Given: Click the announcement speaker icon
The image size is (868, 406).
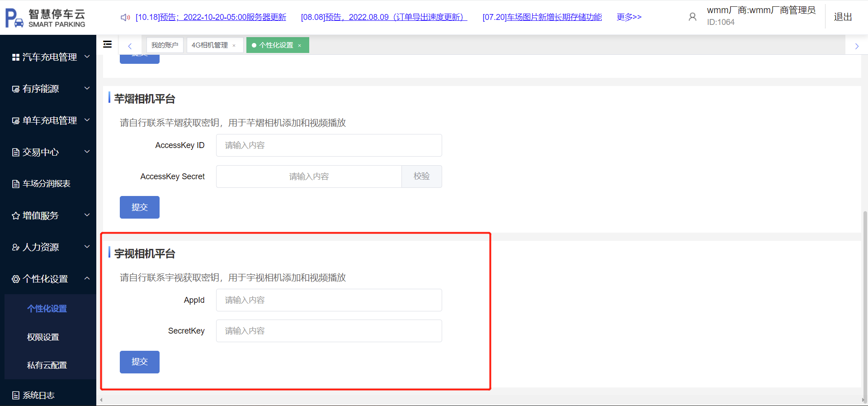Looking at the screenshot, I should pos(125,17).
